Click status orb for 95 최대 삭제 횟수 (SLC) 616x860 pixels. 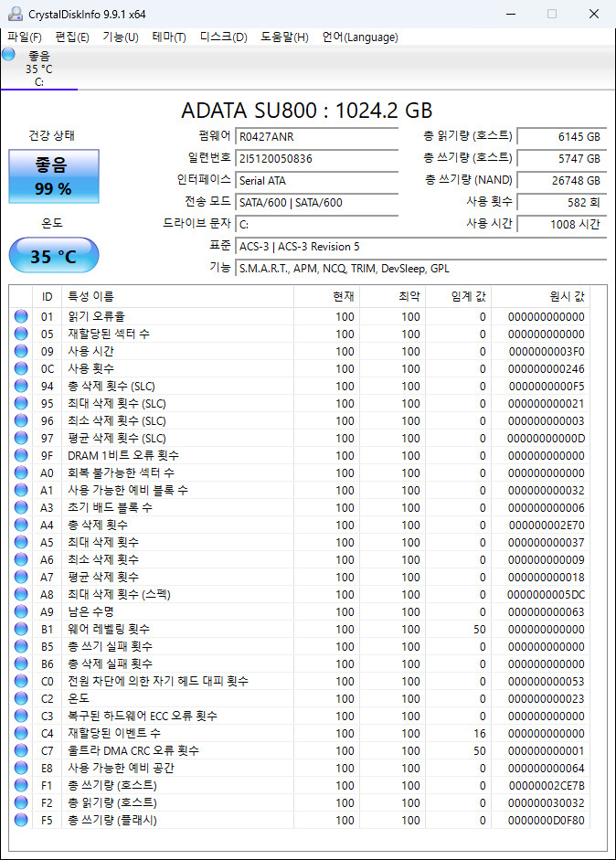pyautogui.click(x=21, y=403)
